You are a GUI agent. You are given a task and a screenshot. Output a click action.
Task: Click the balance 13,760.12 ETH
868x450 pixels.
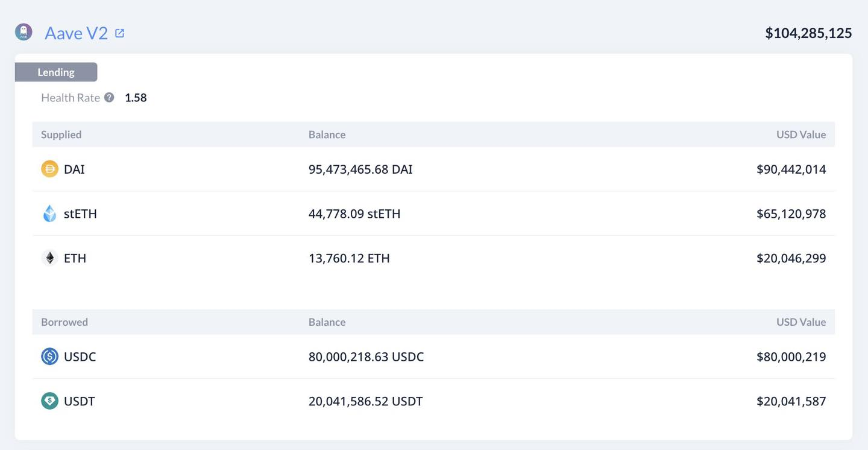click(x=349, y=258)
